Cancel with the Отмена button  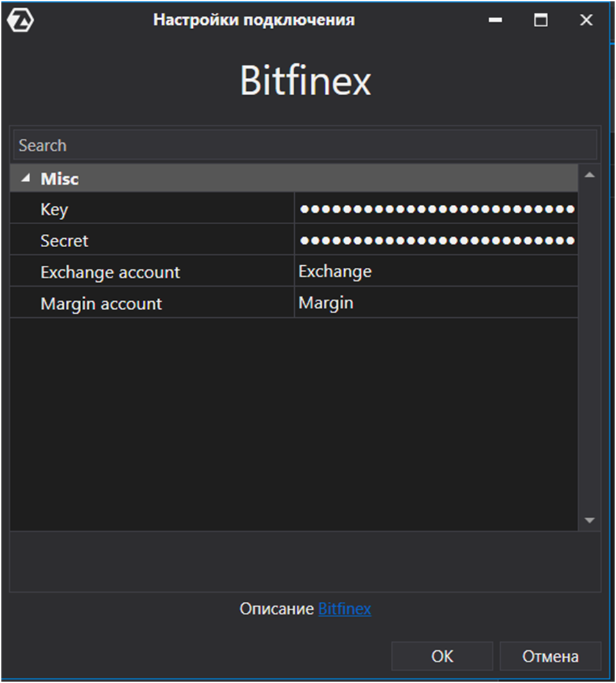550,656
